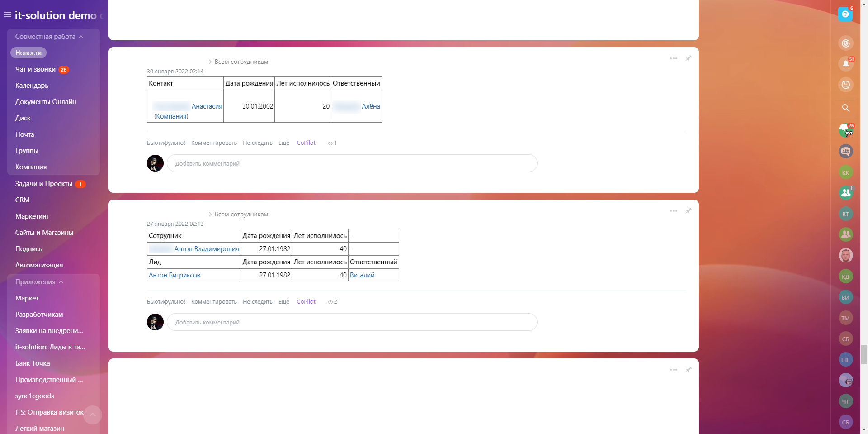Viewport: 868px width, 434px height.
Task: Open Чат и звонки section
Action: 35,69
